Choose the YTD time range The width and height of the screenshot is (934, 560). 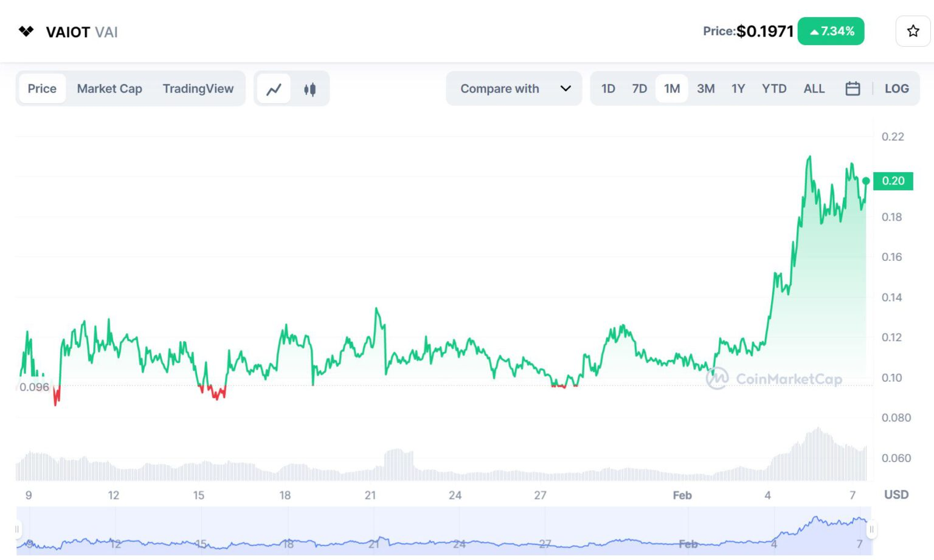773,89
